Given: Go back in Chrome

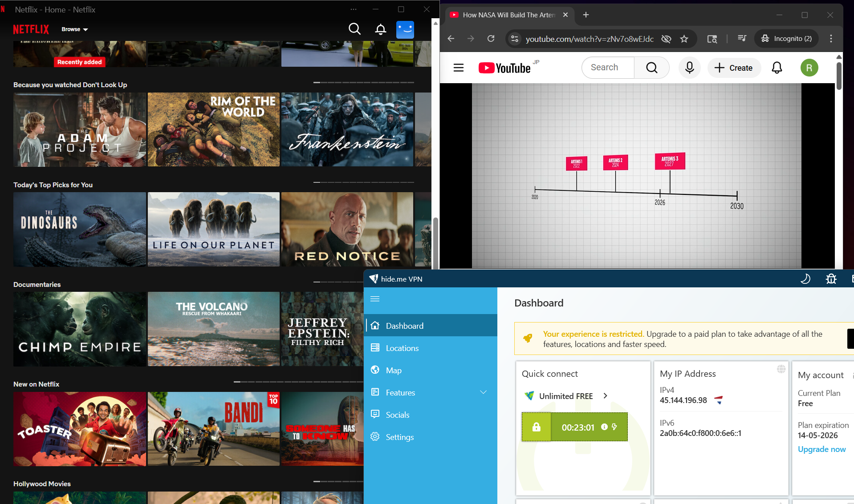Looking at the screenshot, I should [451, 39].
